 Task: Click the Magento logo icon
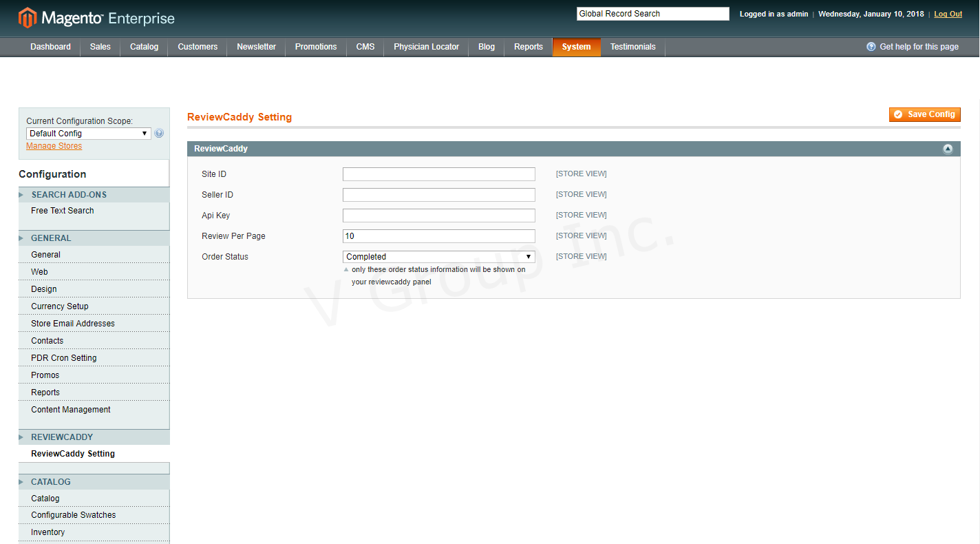click(28, 18)
